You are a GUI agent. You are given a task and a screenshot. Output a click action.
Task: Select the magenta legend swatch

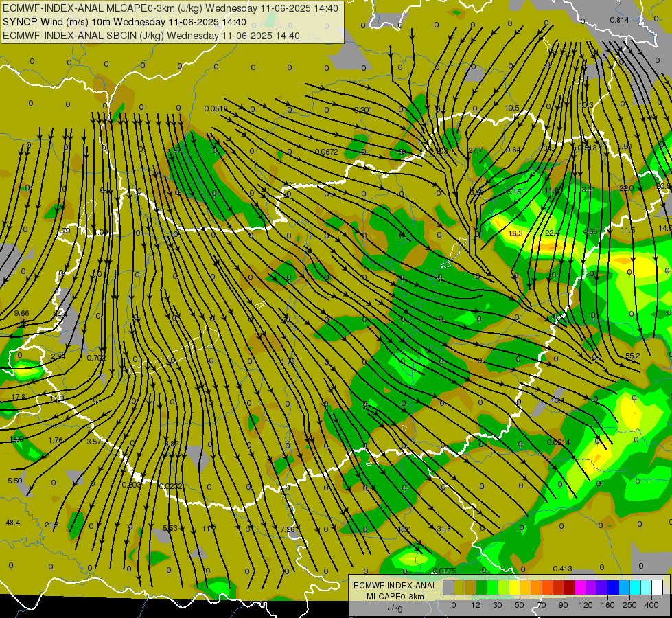click(580, 587)
